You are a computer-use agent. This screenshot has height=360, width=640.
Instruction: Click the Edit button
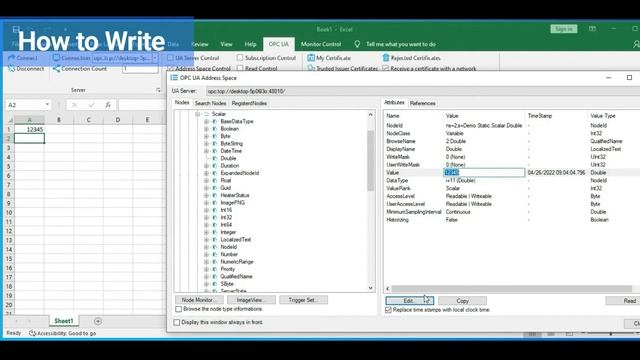pyautogui.click(x=409, y=301)
